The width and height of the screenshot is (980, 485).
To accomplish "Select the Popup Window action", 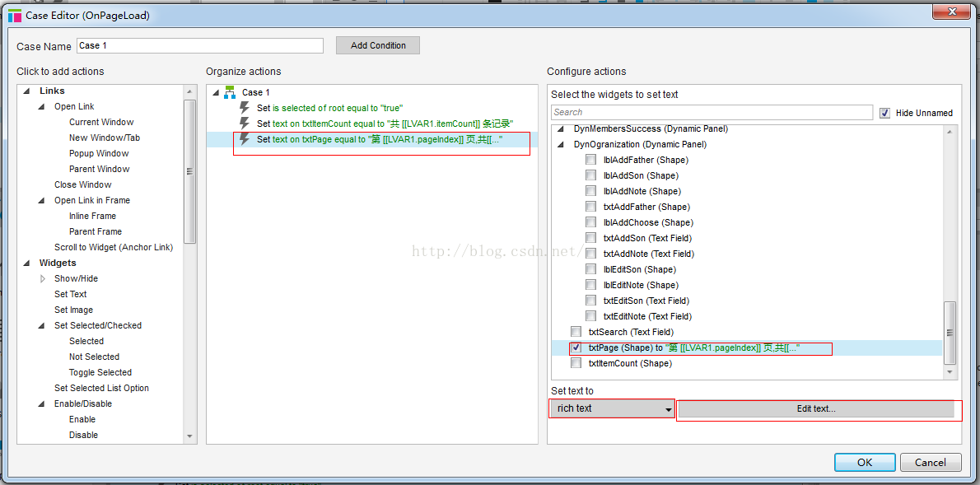I will 99,153.
